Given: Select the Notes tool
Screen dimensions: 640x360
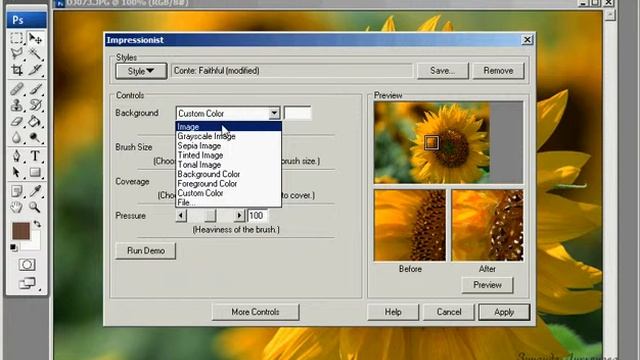Looking at the screenshot, I should [x=16, y=191].
